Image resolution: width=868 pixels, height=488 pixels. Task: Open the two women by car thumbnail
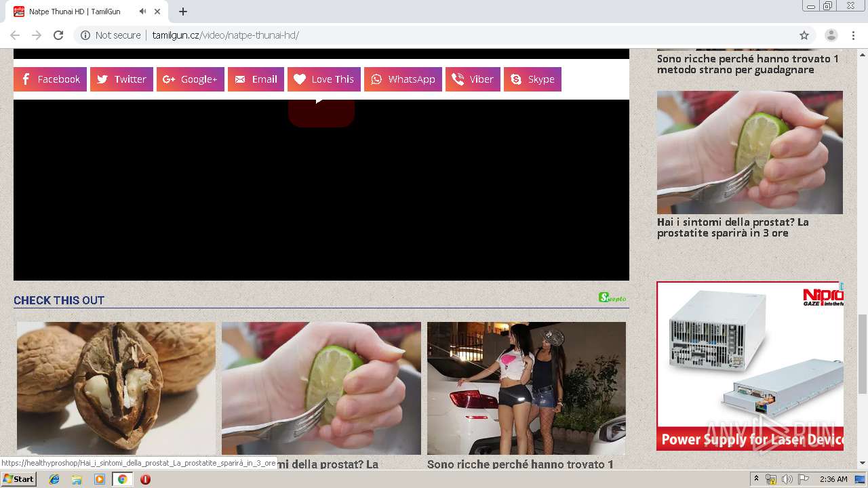coord(526,388)
